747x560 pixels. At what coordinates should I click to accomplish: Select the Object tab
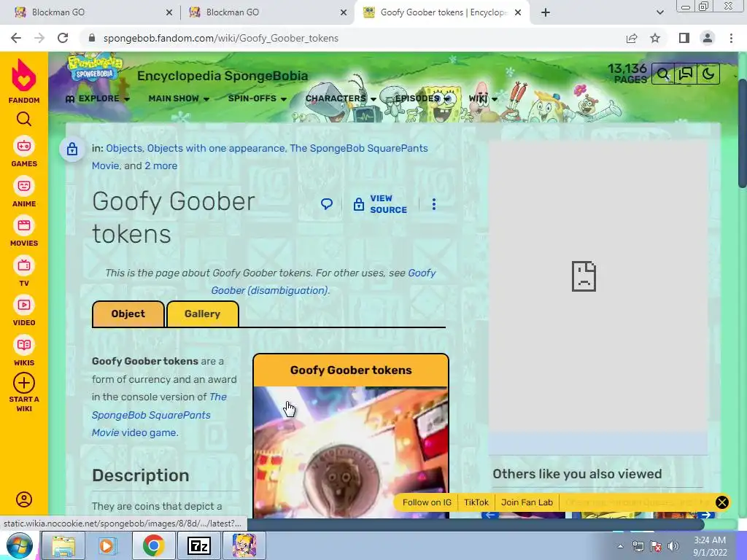coord(128,314)
